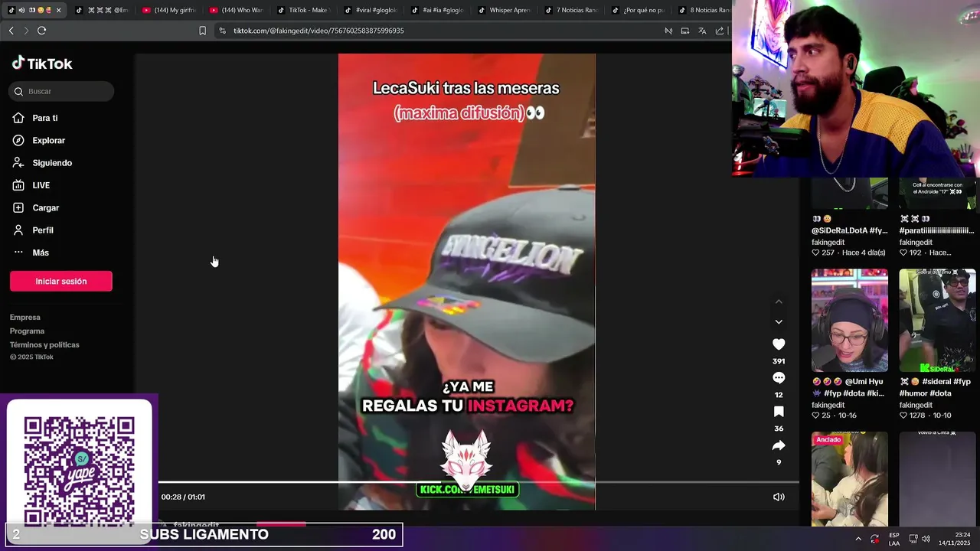Click fakingedit under the Umi Hyu video
Viewport: 980px width, 551px height.
point(828,405)
